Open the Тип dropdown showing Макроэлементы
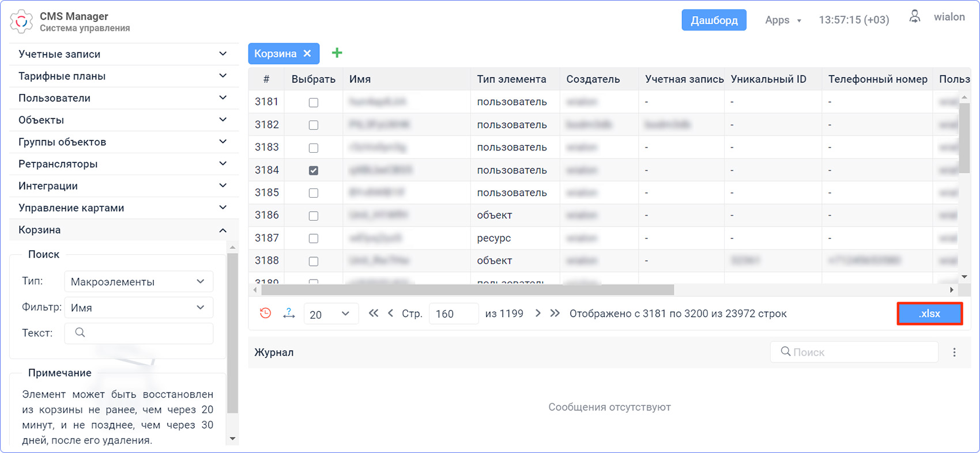 (138, 282)
